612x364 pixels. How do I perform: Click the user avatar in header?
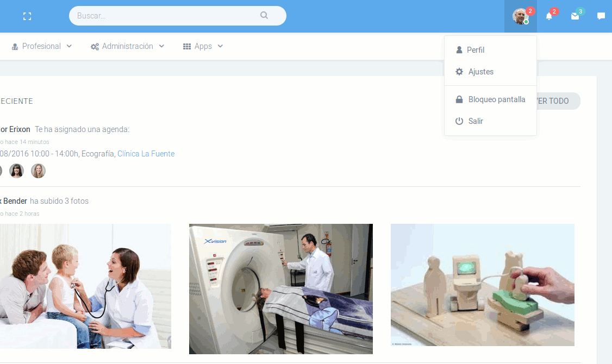(520, 16)
